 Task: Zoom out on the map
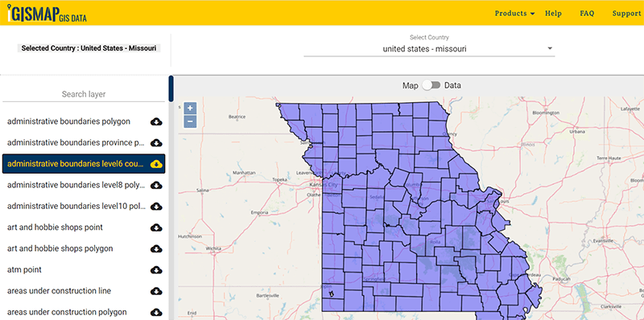(x=190, y=121)
